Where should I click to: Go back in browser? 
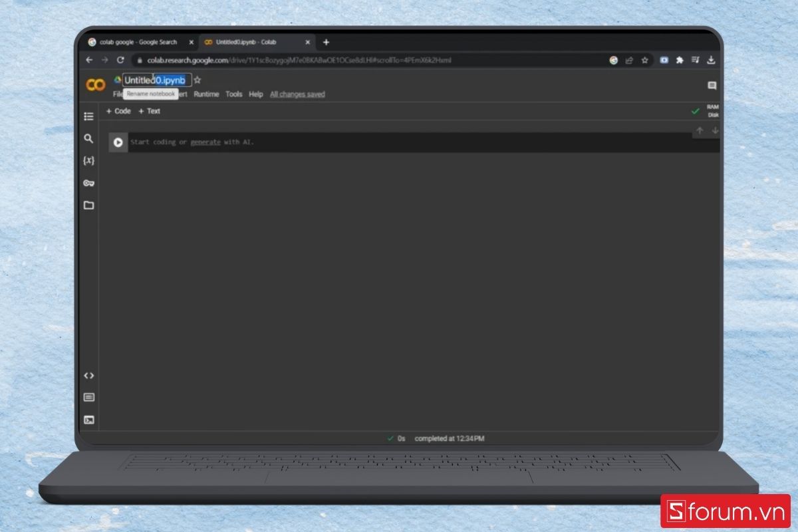click(90, 60)
